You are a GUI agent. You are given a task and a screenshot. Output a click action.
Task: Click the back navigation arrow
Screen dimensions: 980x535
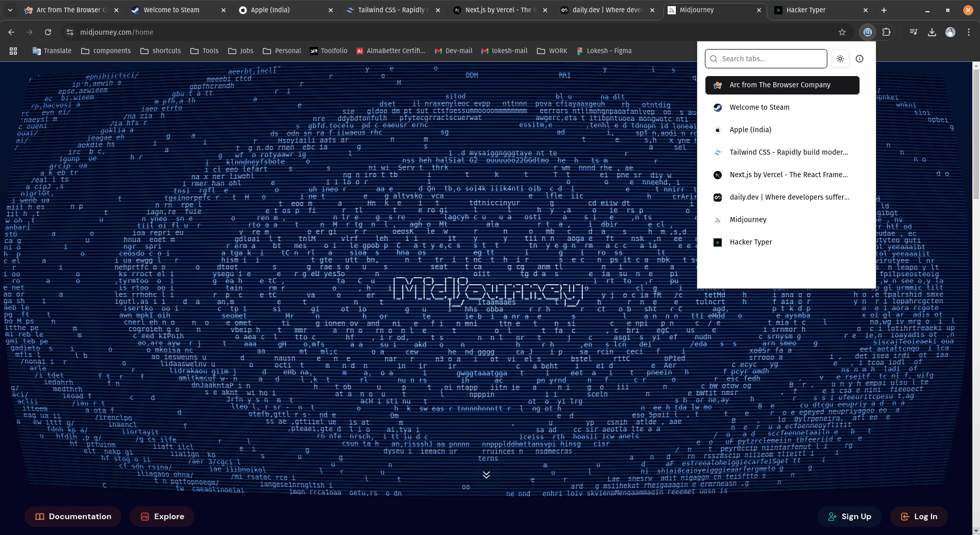[x=11, y=32]
